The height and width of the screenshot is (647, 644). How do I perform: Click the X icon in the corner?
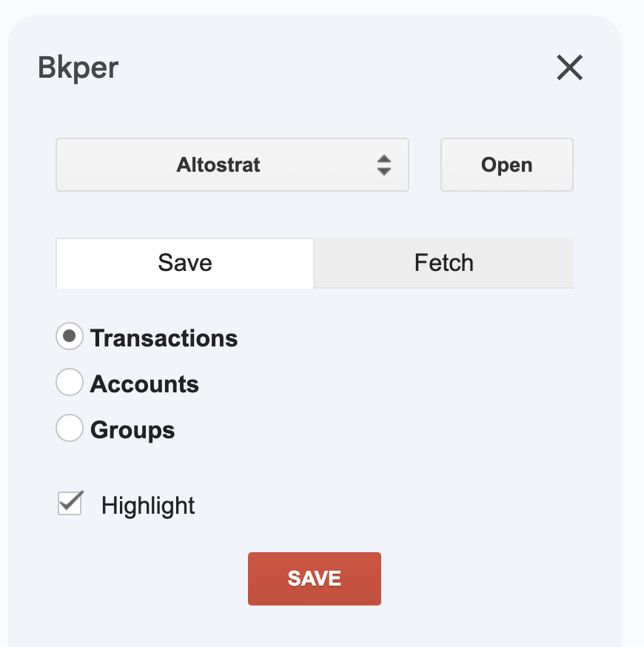pos(569,68)
